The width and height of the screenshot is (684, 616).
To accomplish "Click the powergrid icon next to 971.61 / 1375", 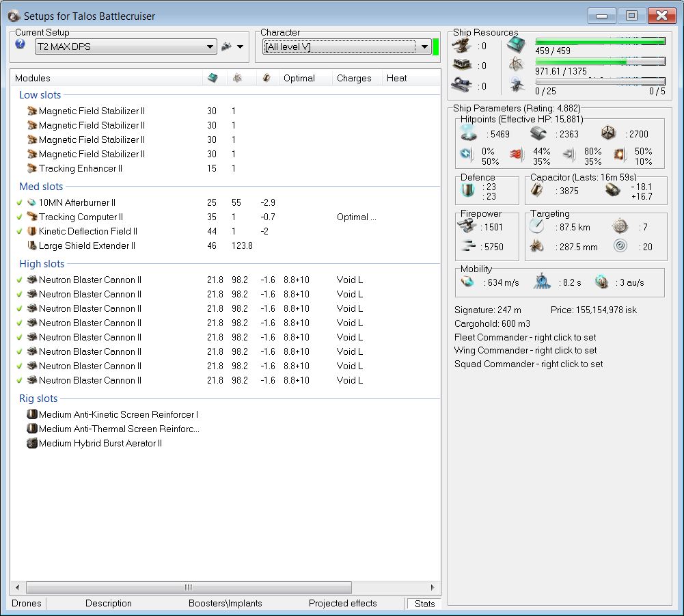I will coord(517,65).
